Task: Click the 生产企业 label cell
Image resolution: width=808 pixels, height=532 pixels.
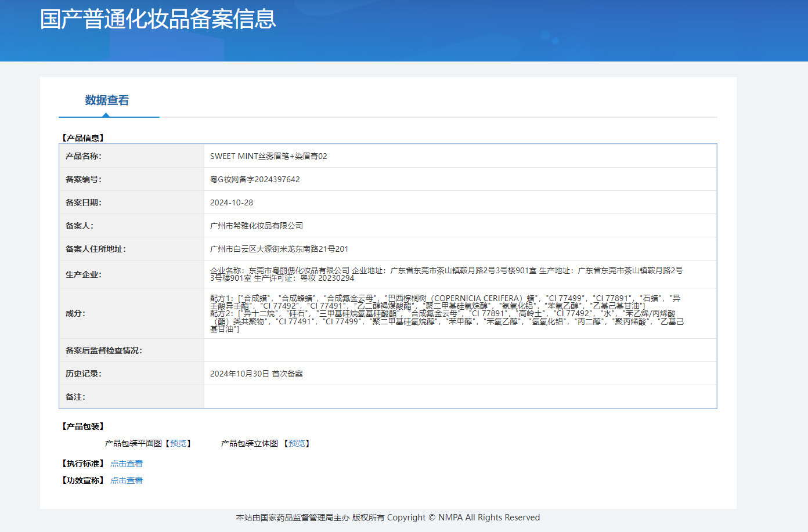Action: tap(132, 274)
